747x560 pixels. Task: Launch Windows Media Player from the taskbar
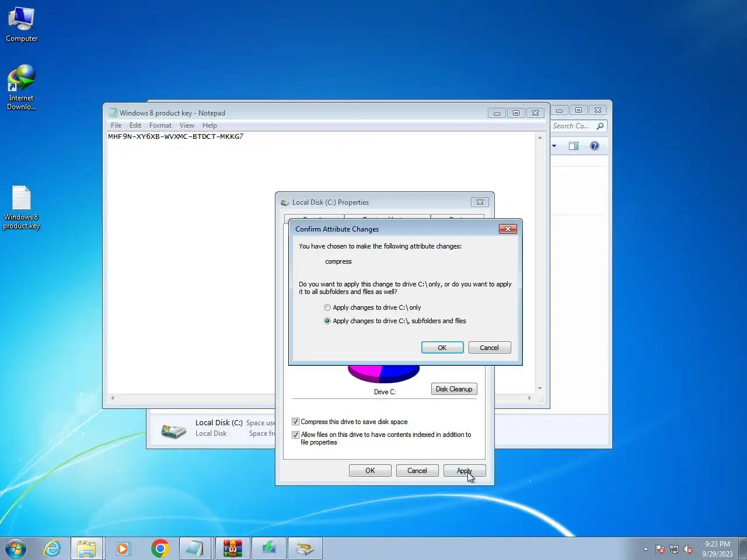(123, 548)
